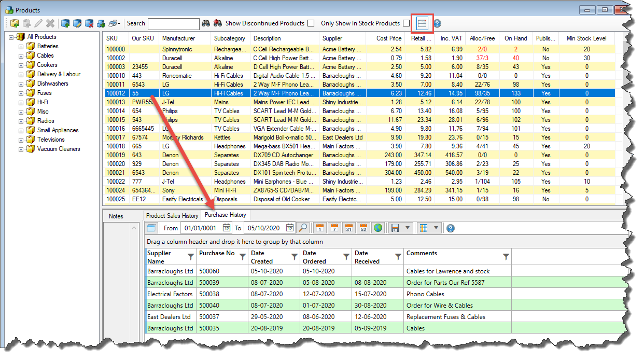Viewport: 644px width, 360px height.
Task: Click the globe icon in history toolbar
Action: [x=377, y=228]
